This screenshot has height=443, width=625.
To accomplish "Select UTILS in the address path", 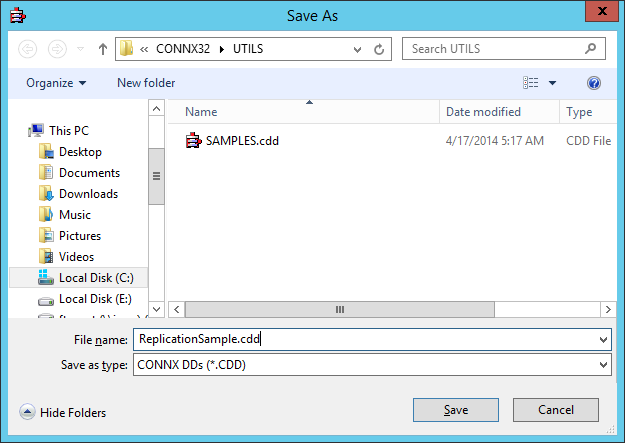I will [248, 49].
